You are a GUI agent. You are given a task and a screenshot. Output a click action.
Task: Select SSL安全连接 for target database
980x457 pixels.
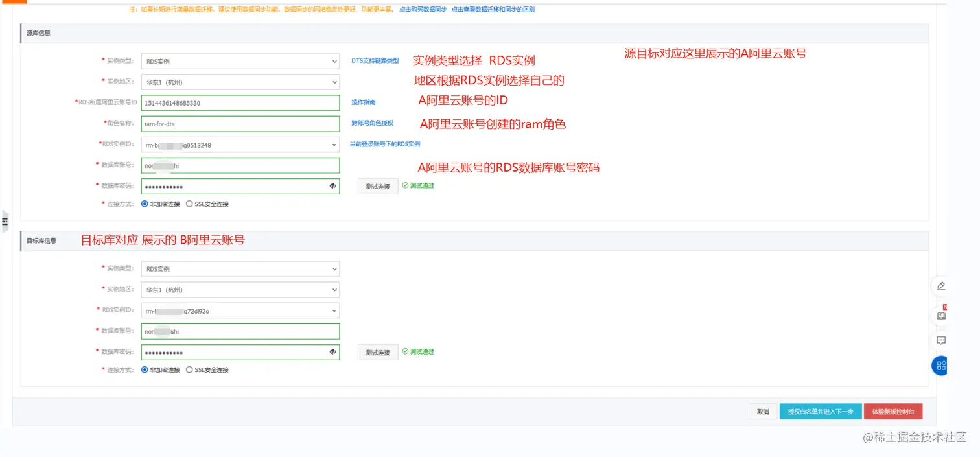[207, 369]
